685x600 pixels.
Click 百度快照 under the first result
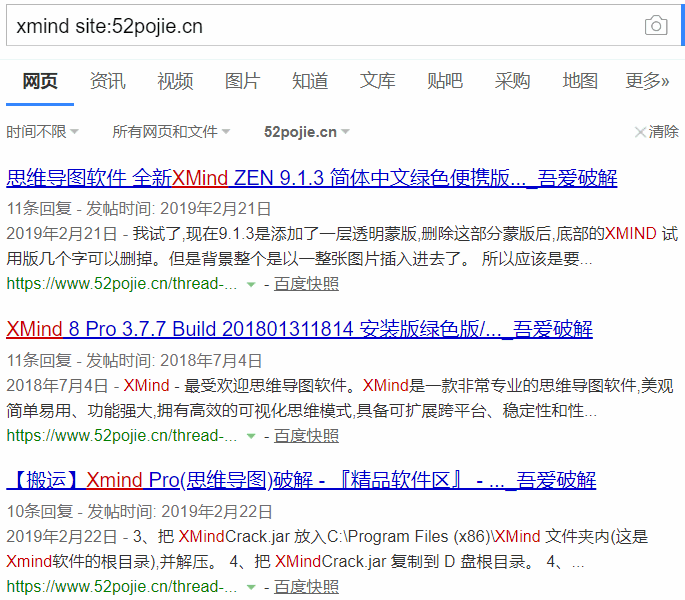[x=307, y=284]
